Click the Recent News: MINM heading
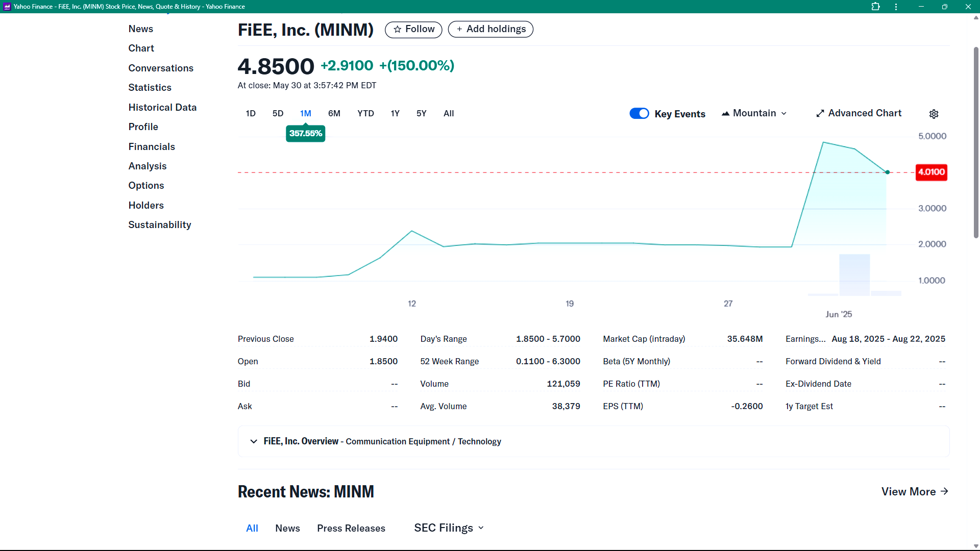Screen dimensions: 980x551 pos(306,492)
